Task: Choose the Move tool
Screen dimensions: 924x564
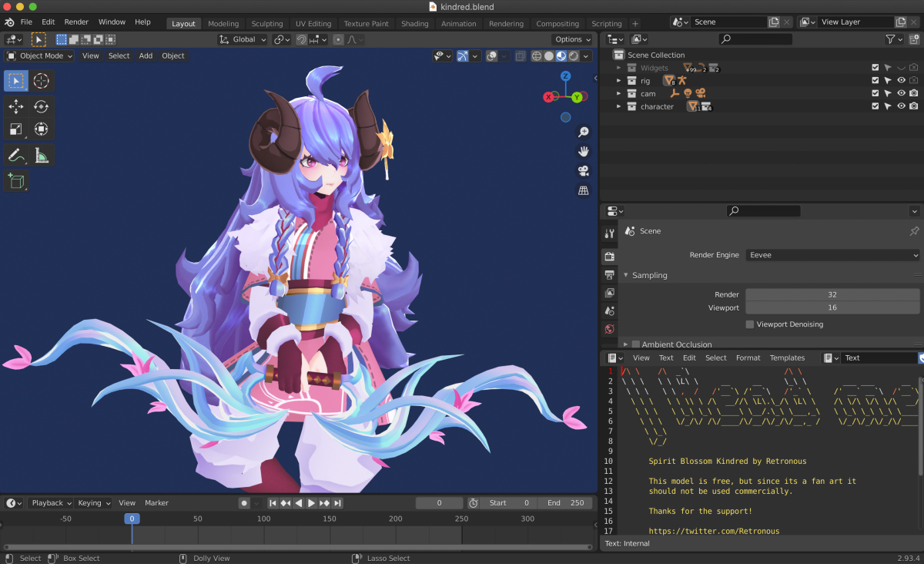Action: coord(16,106)
